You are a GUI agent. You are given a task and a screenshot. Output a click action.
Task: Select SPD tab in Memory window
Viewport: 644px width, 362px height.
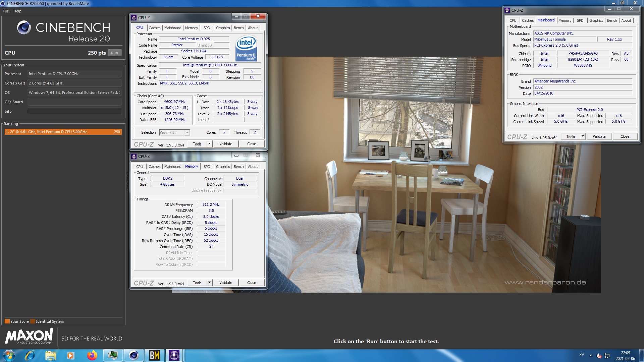207,167
